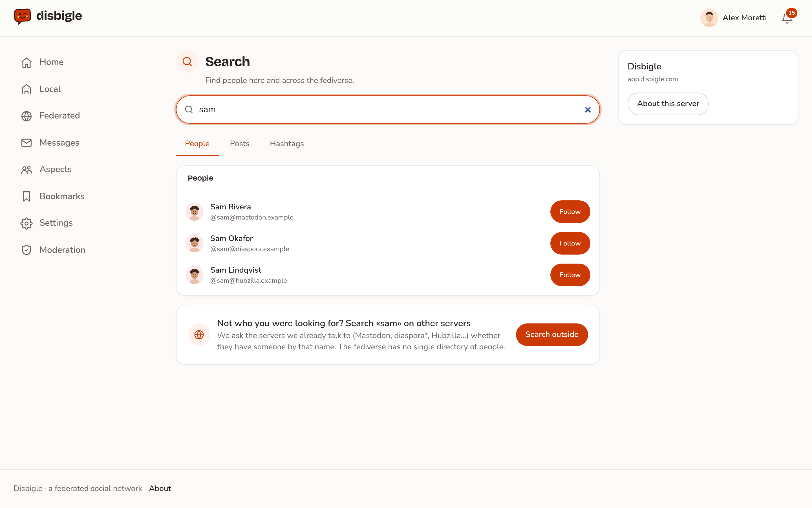Clear the search with the X icon
This screenshot has height=508, width=812.
[x=588, y=110]
